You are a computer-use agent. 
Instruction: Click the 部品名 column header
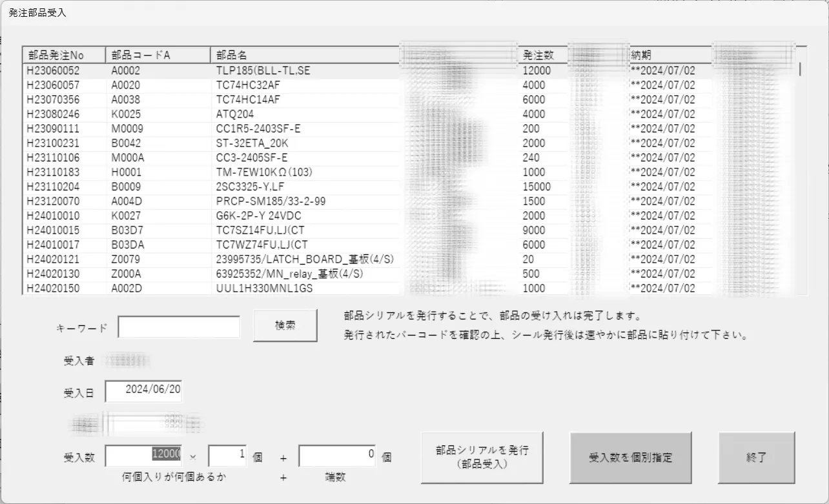click(303, 55)
